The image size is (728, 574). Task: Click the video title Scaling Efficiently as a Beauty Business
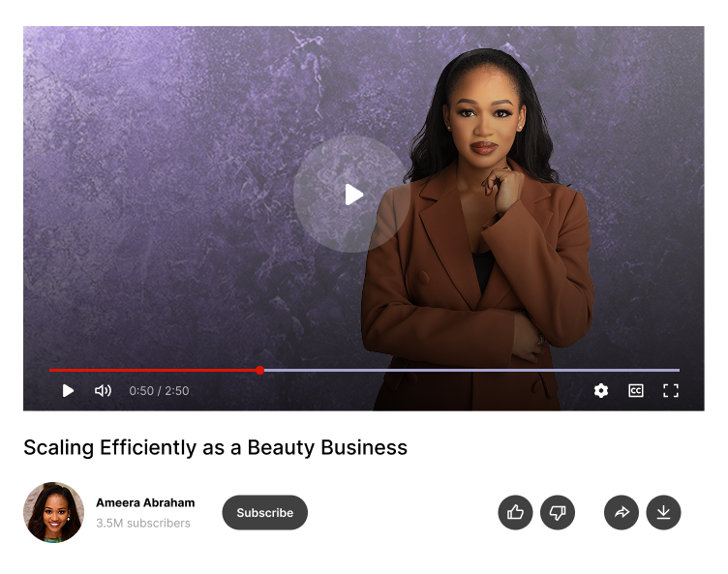pos(216,448)
